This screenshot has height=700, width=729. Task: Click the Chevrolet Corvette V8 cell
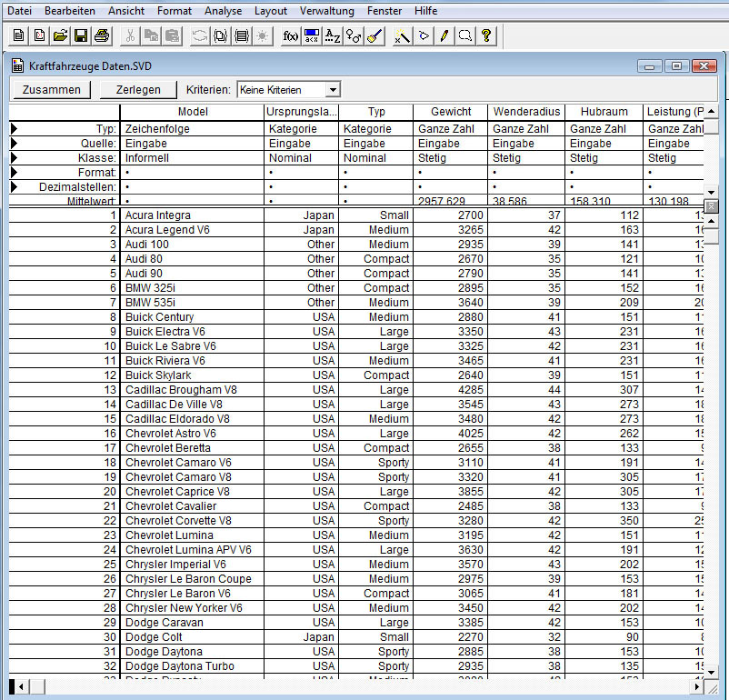pos(193,521)
